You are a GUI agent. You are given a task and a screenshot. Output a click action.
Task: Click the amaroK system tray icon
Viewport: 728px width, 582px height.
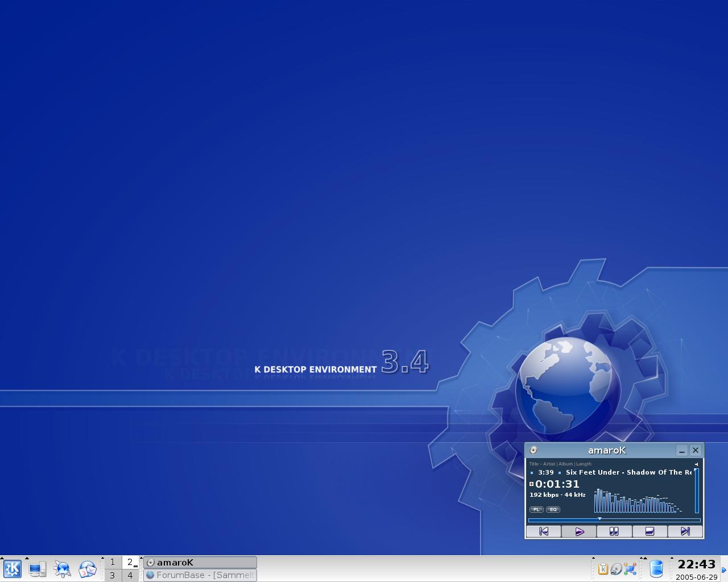[616, 569]
